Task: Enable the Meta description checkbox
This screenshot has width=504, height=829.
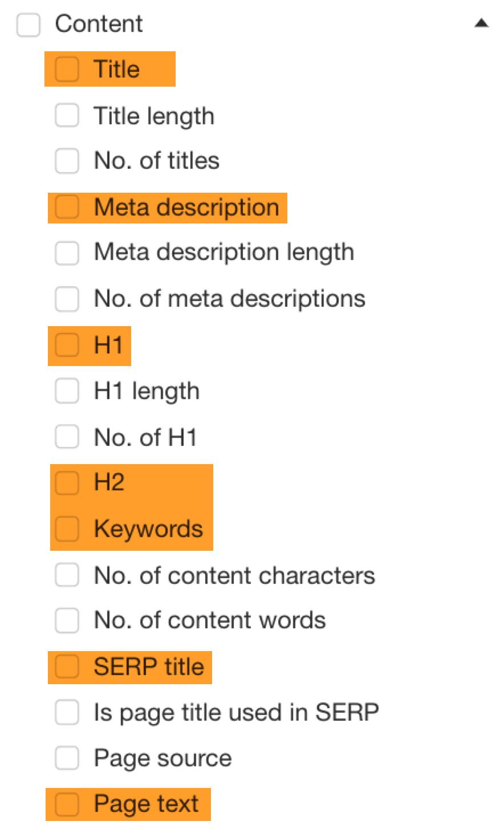Action: coord(67,208)
